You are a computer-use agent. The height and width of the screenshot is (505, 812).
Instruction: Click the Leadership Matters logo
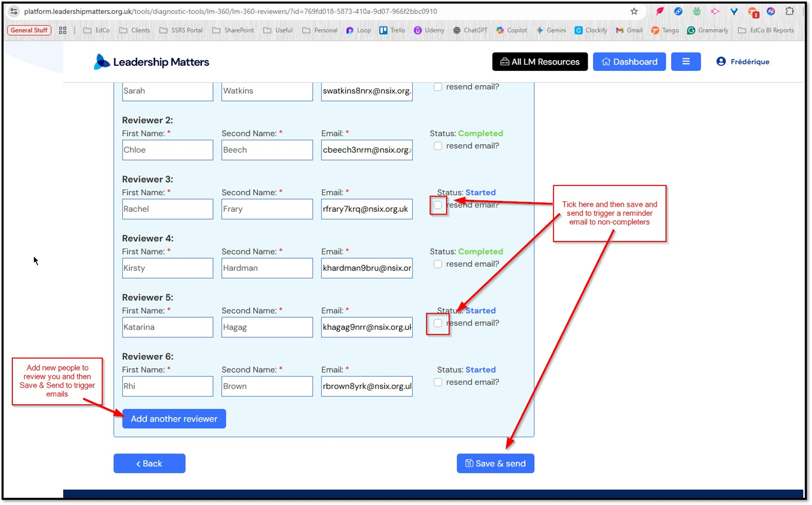(x=151, y=62)
